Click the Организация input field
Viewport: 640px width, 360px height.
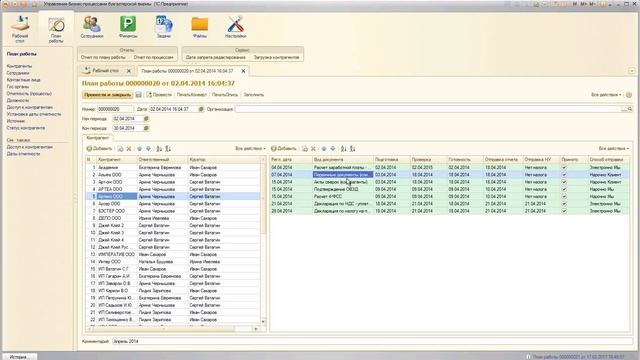tap(429, 109)
